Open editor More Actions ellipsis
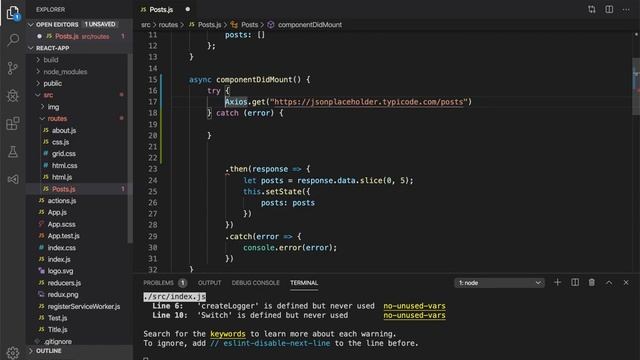The height and width of the screenshot is (360, 640). pos(626,9)
